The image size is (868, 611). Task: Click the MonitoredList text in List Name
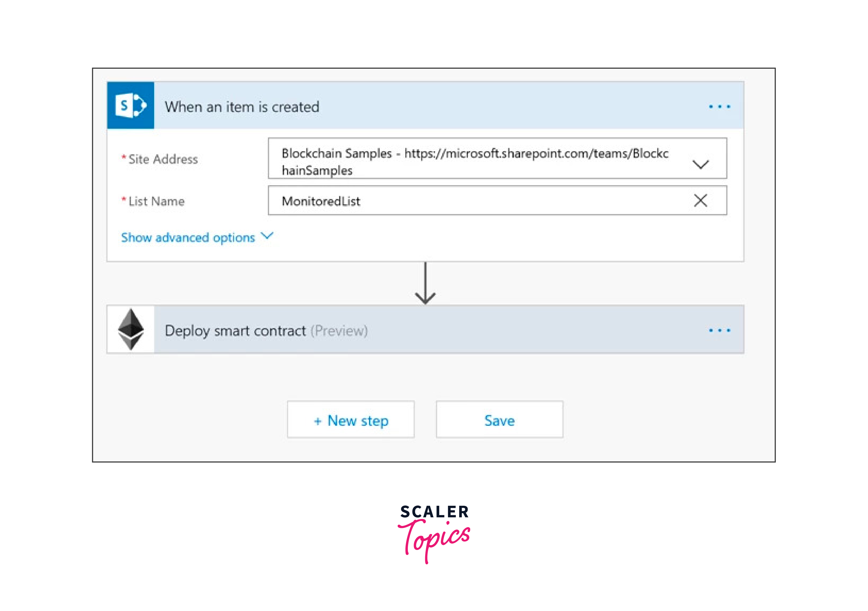click(321, 201)
